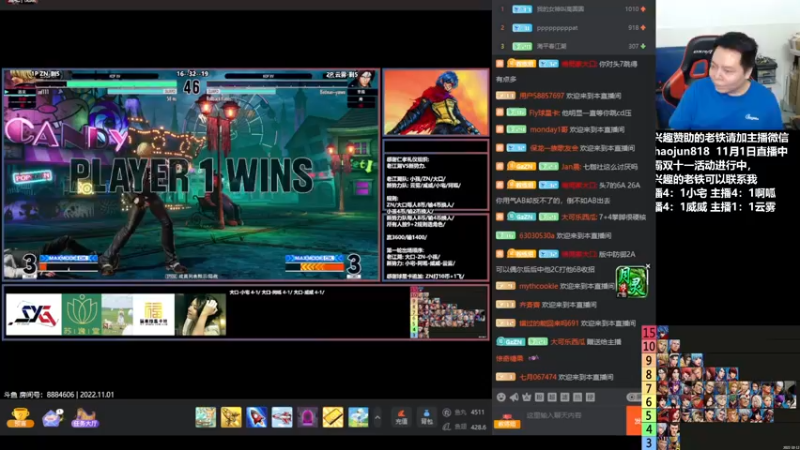
Task: Open the 任务大厅 task hall icon
Action: 86,418
